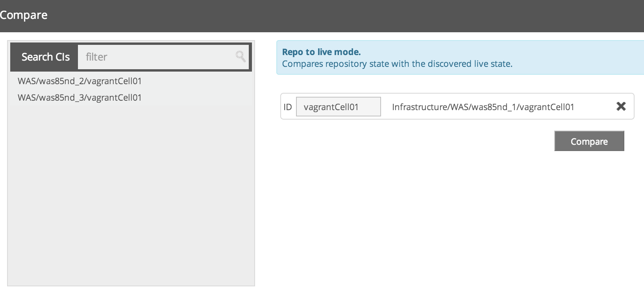Click the ID field containing vagrantCell01
The height and width of the screenshot is (295, 644).
(x=338, y=107)
